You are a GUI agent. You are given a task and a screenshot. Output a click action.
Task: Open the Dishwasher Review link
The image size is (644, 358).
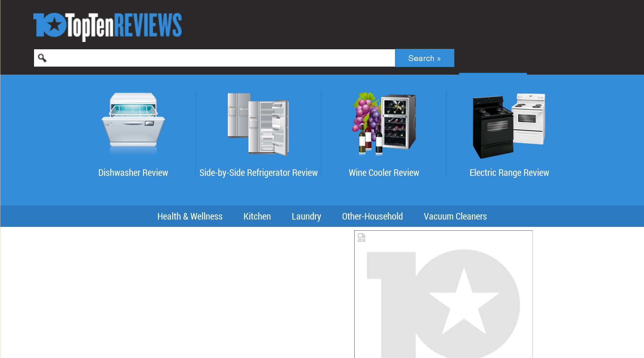point(133,173)
